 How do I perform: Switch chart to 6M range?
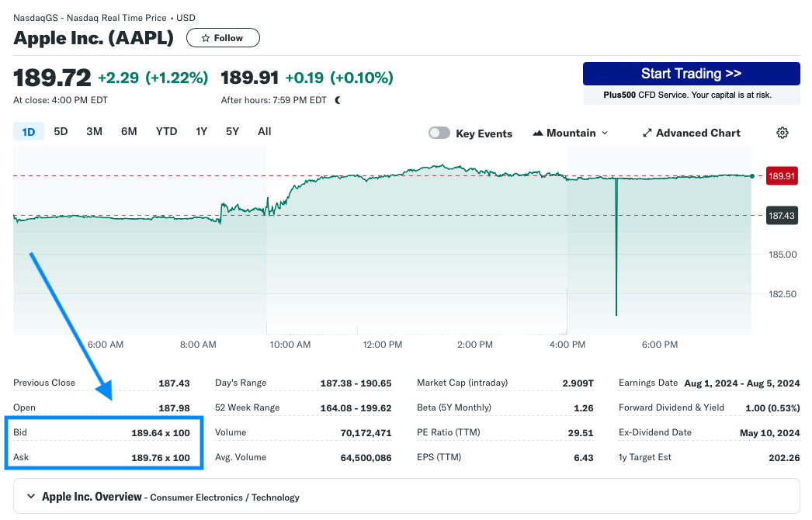pyautogui.click(x=129, y=132)
